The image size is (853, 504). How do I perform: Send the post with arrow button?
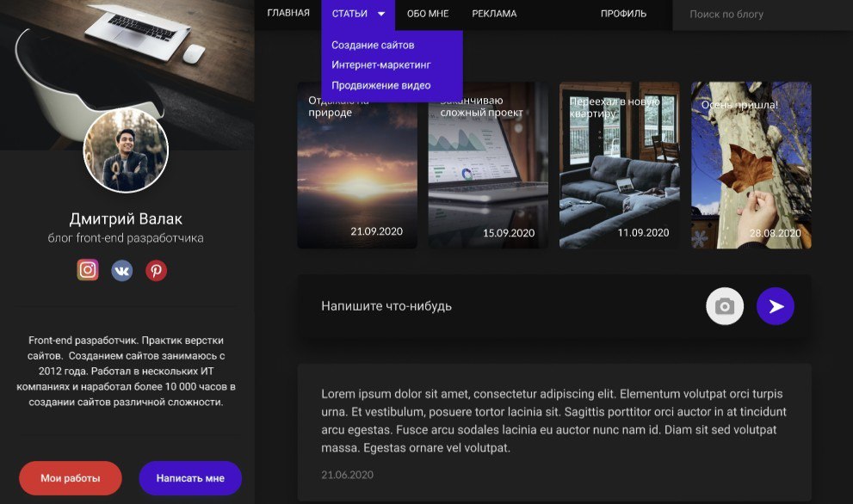[x=776, y=306]
